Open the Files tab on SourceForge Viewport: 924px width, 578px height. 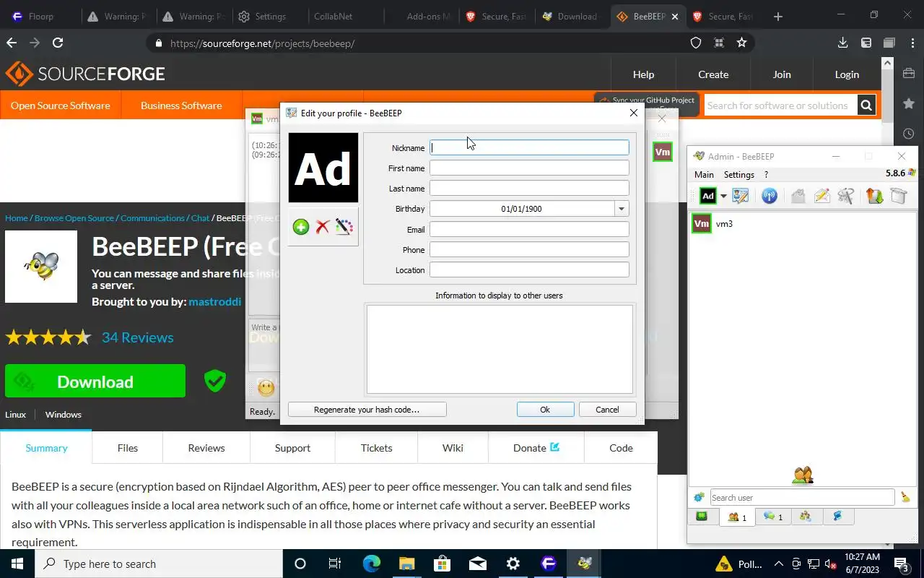coord(127,448)
